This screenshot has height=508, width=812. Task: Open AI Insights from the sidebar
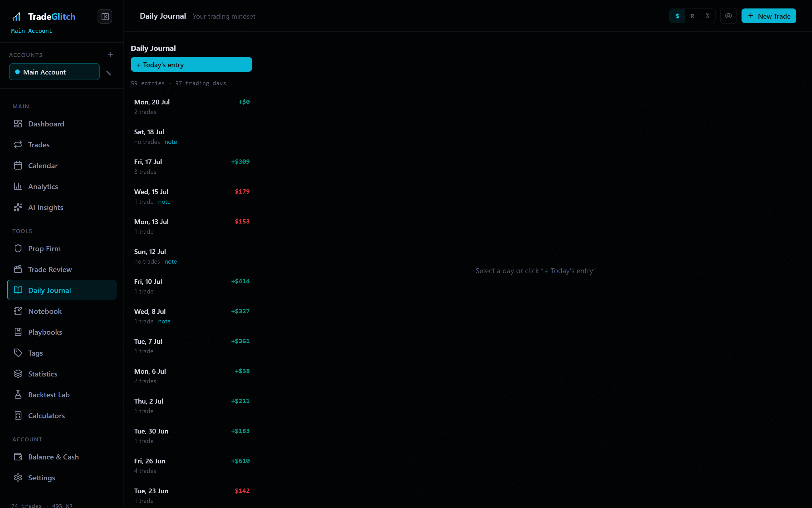coord(62,207)
